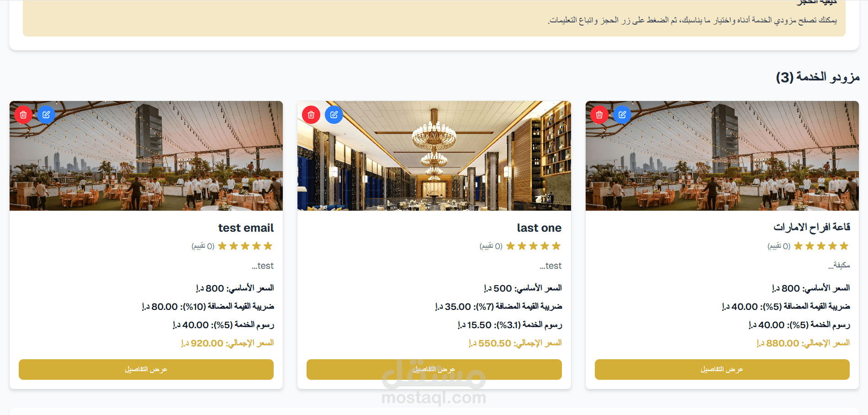Delete the test email provider card

click(x=23, y=115)
